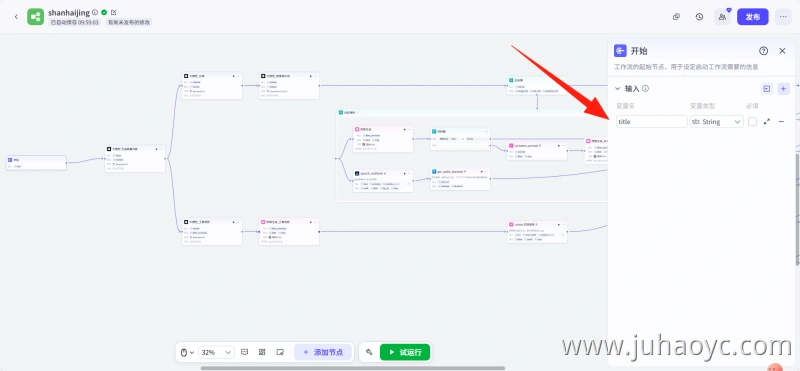Open the help icon in 开始 panel

coord(763,51)
